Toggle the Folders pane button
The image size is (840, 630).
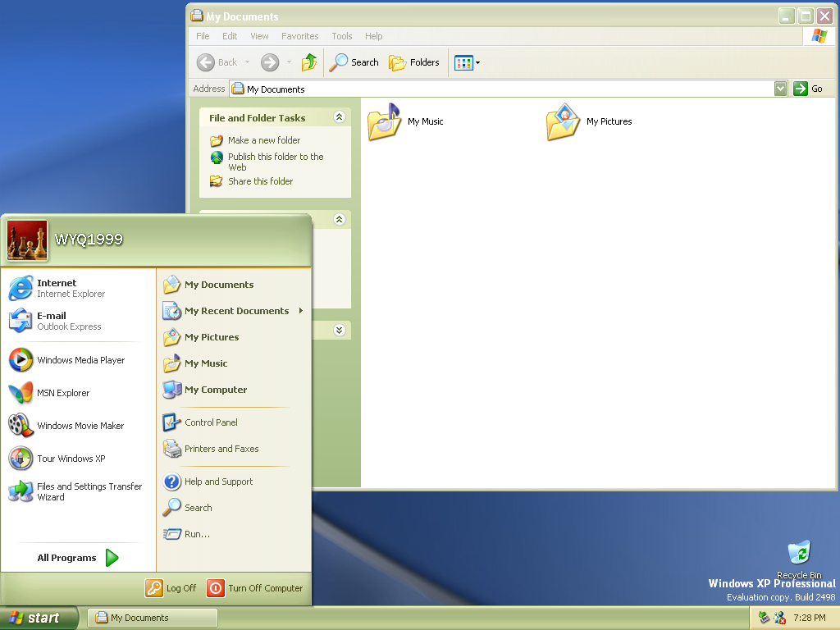point(414,62)
